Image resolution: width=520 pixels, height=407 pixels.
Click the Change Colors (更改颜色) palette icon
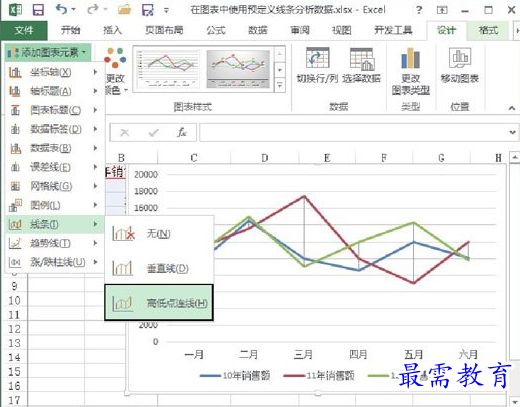click(115, 57)
